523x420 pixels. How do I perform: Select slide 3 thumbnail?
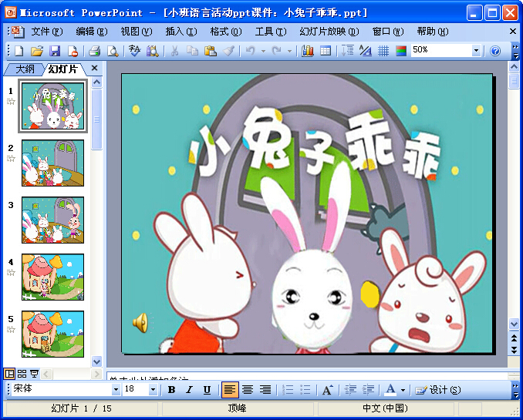point(52,220)
